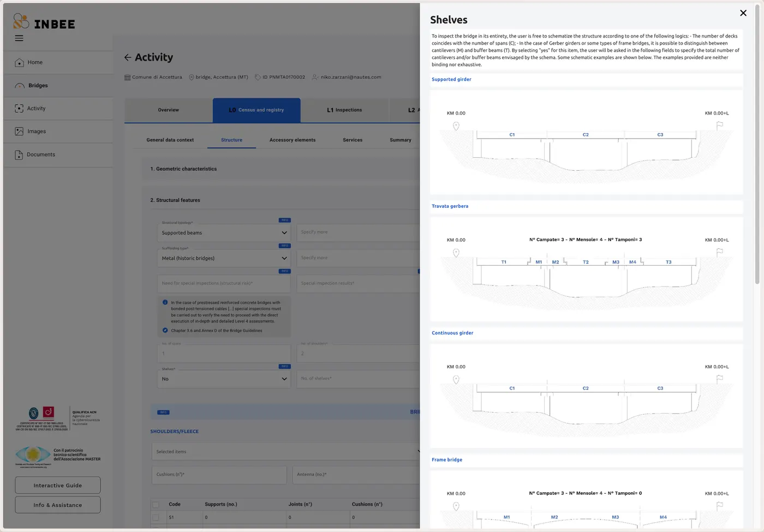The width and height of the screenshot is (764, 532).
Task: Click the Travata gerbera heading link
Action: tap(450, 206)
